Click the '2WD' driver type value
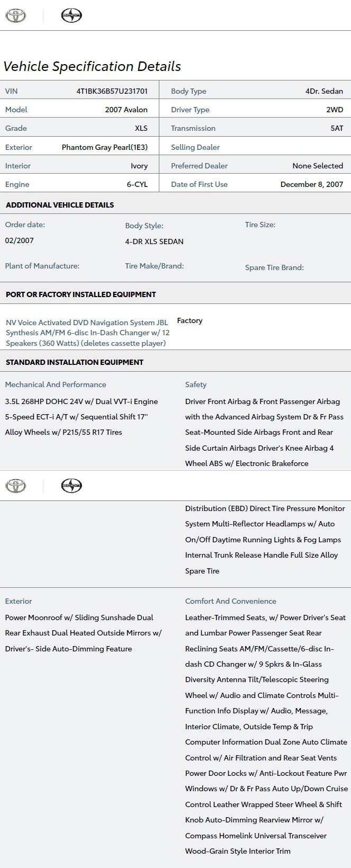351x868 pixels. (335, 110)
